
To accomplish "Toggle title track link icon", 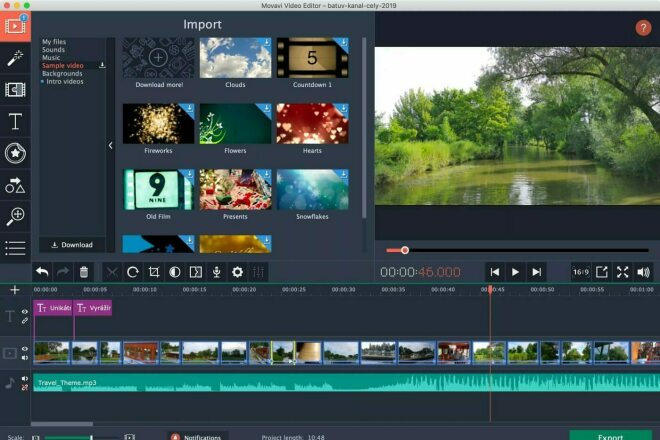I will coord(25,320).
